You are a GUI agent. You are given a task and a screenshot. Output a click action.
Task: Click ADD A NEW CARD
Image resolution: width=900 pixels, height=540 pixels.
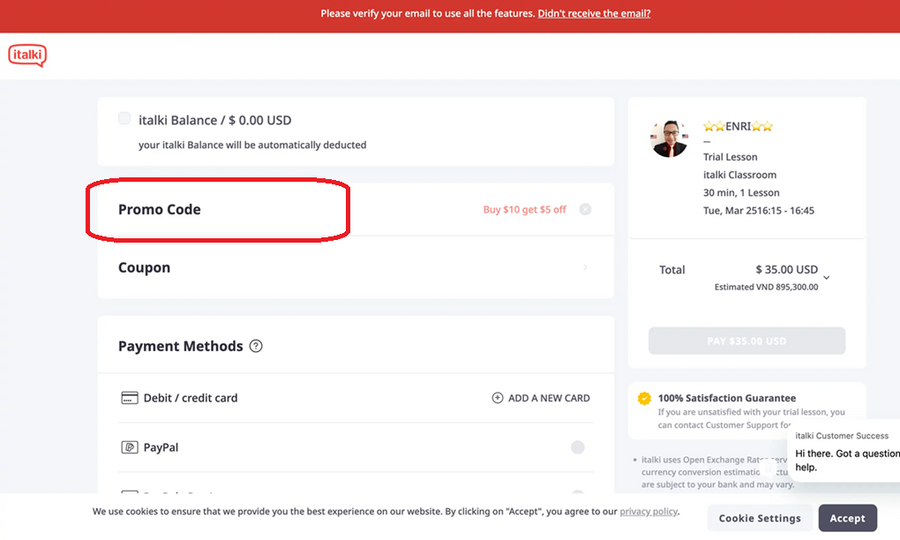(541, 398)
